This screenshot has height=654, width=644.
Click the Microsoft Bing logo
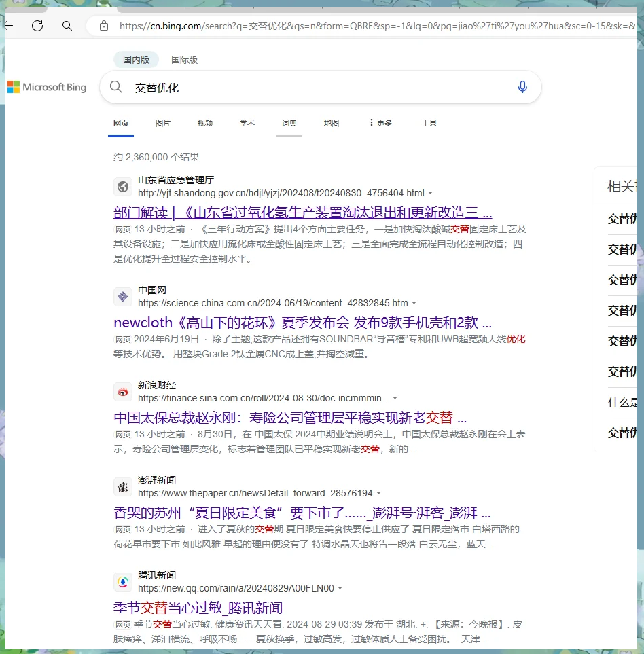[47, 87]
